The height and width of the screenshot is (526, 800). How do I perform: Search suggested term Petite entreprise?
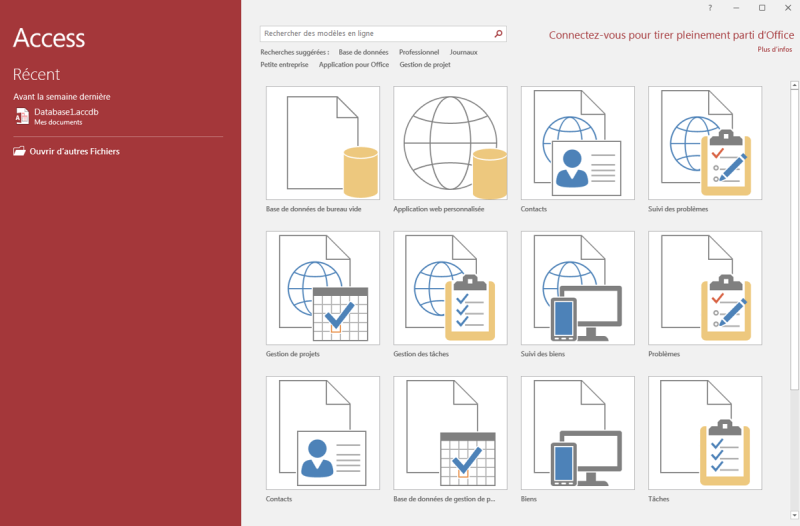tap(284, 65)
